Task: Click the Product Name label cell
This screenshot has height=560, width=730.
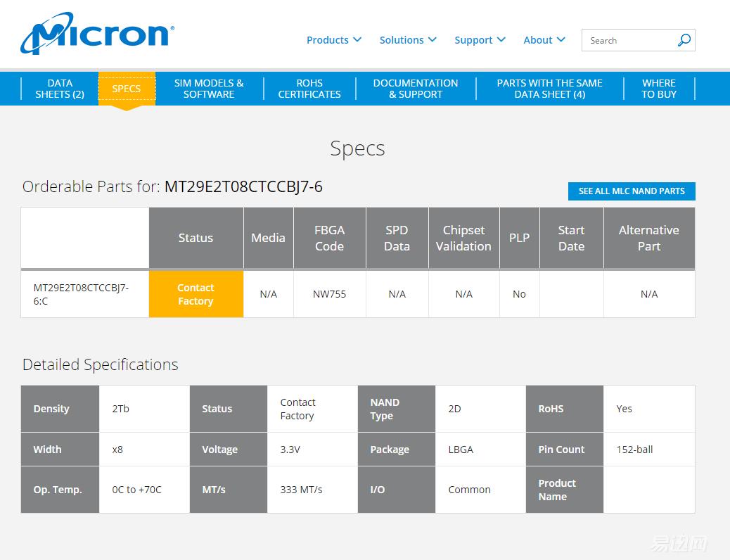Action: point(565,490)
